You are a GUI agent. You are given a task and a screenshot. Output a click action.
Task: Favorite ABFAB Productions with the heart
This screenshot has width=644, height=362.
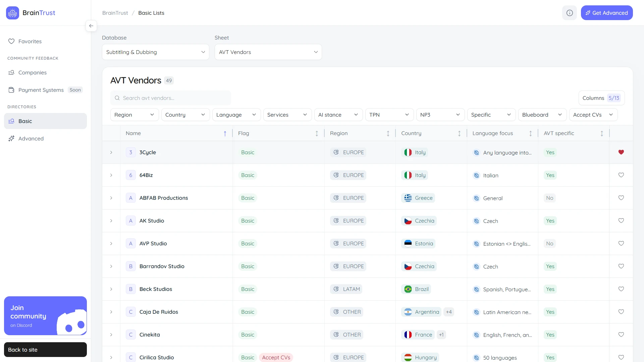(x=621, y=198)
